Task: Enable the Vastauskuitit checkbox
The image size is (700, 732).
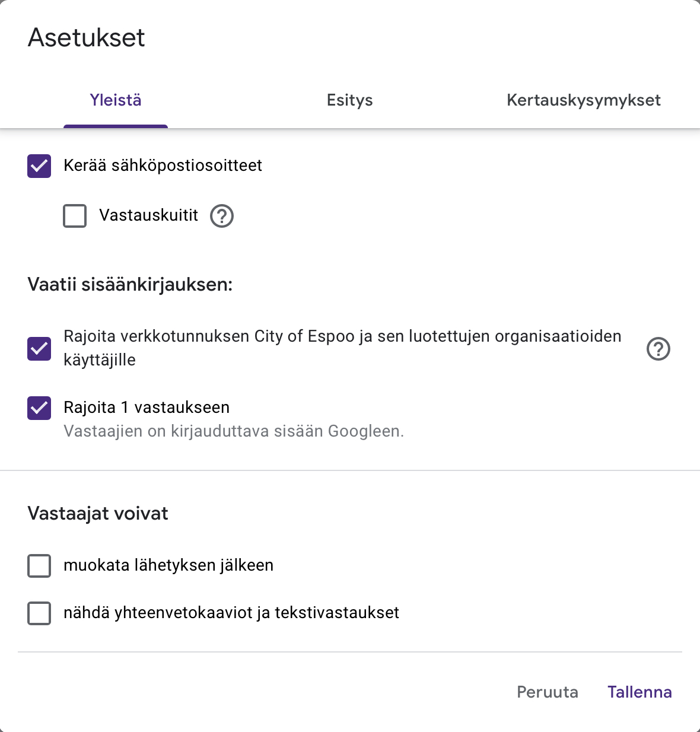Action: pos(75,216)
